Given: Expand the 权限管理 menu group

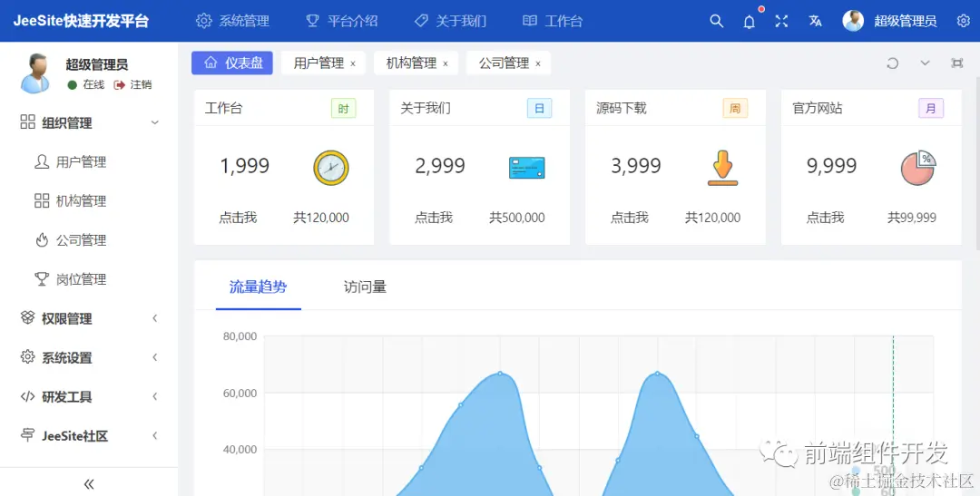Looking at the screenshot, I should click(x=89, y=318).
